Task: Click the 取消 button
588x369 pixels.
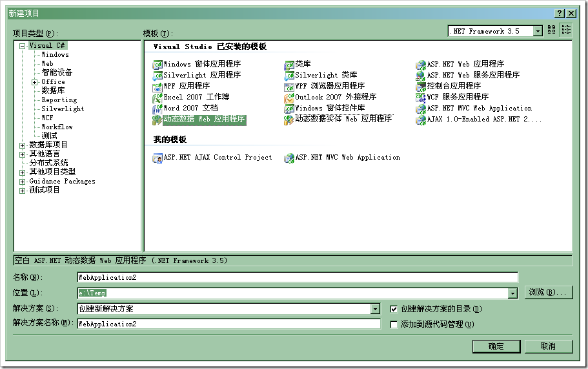Action: coord(548,346)
